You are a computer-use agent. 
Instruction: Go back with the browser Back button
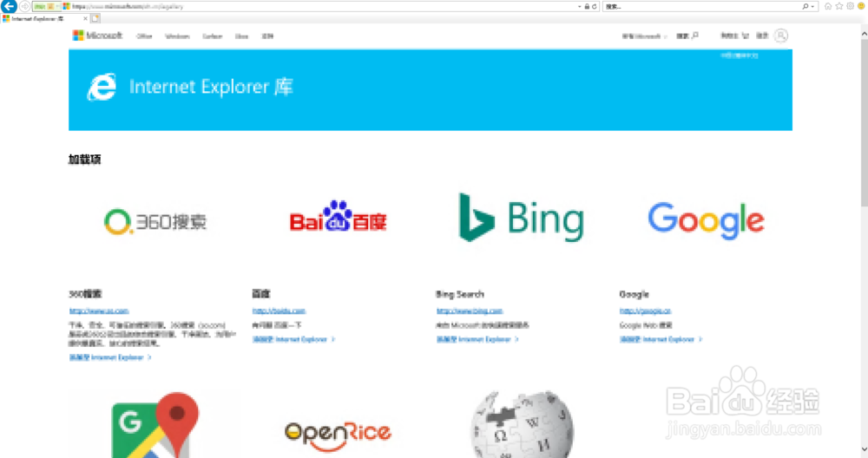(x=9, y=6)
